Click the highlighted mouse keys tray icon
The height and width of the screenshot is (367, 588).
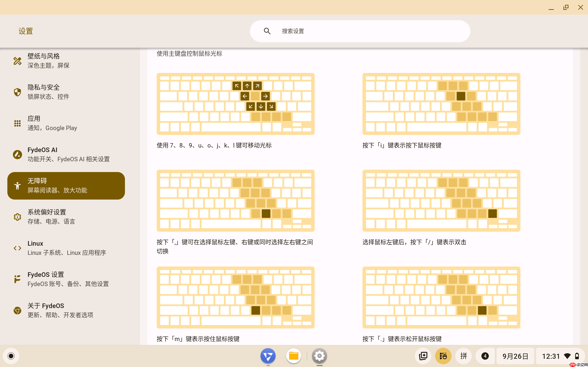point(443,356)
